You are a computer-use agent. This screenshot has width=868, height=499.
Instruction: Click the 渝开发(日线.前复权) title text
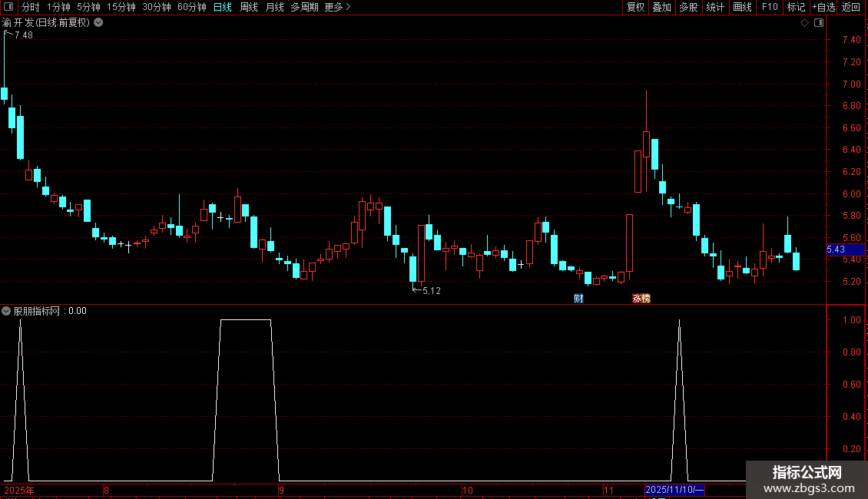pos(46,23)
